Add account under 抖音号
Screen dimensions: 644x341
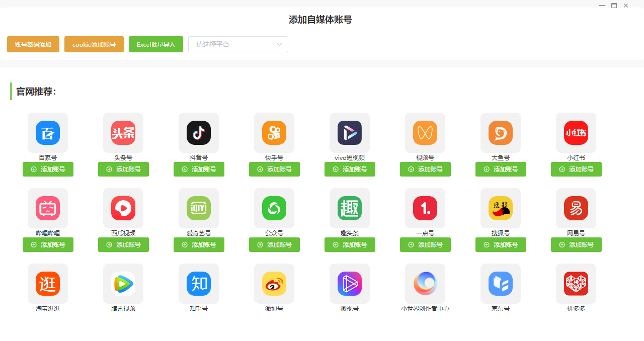199,169
